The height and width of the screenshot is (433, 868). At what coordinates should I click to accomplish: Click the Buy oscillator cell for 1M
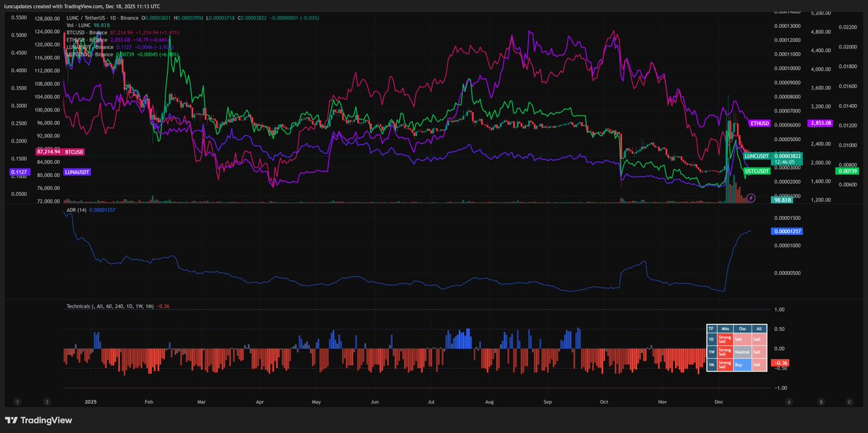[743, 365]
